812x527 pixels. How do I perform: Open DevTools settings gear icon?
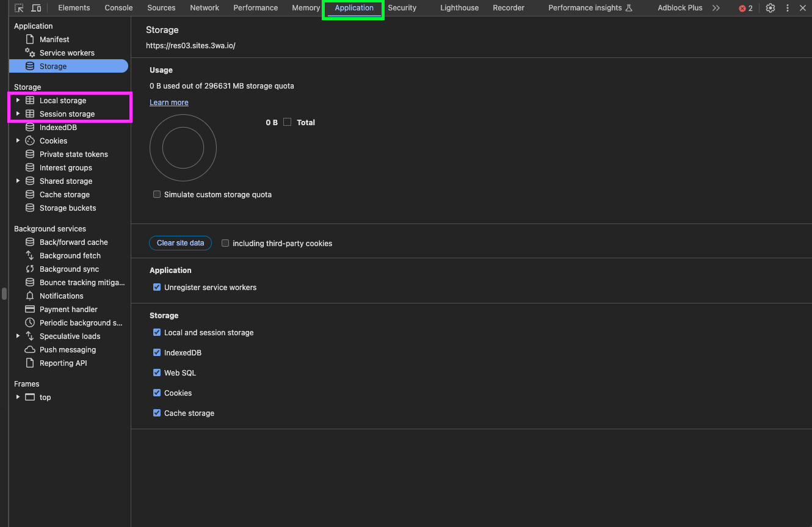point(770,8)
